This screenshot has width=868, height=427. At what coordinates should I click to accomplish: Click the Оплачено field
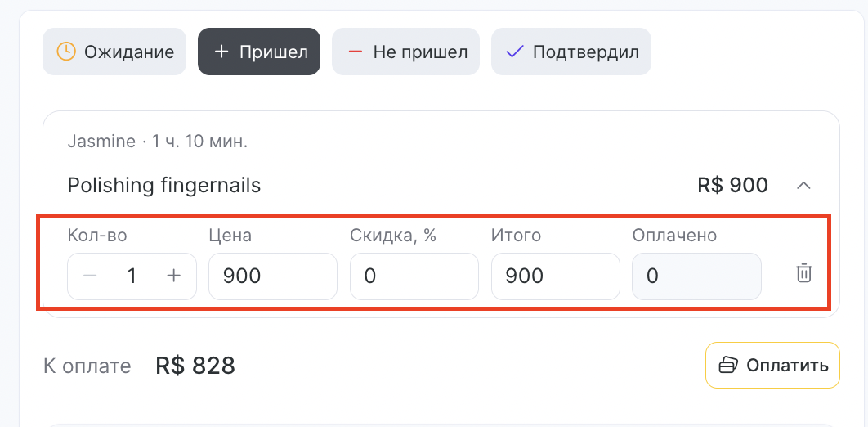[x=697, y=276]
